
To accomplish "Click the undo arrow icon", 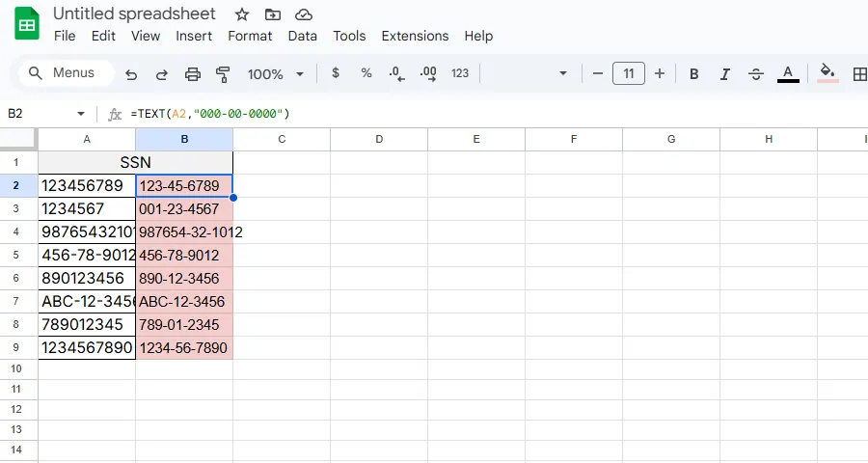I will click(x=132, y=74).
